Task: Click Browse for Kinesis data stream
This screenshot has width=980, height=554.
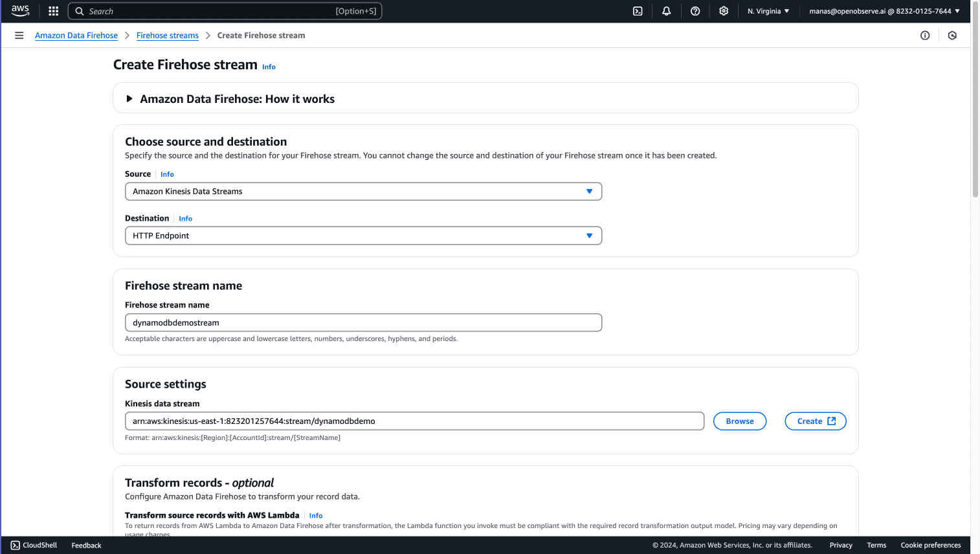Action: (x=740, y=421)
